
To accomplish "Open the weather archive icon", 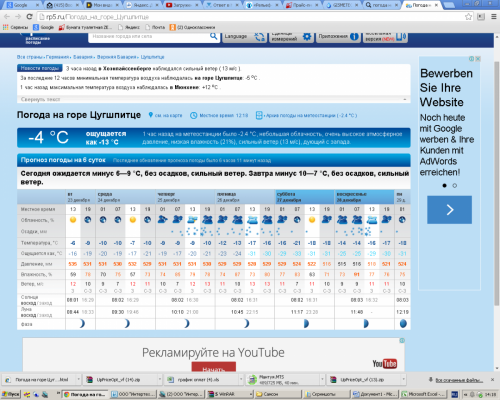I will [259, 115].
